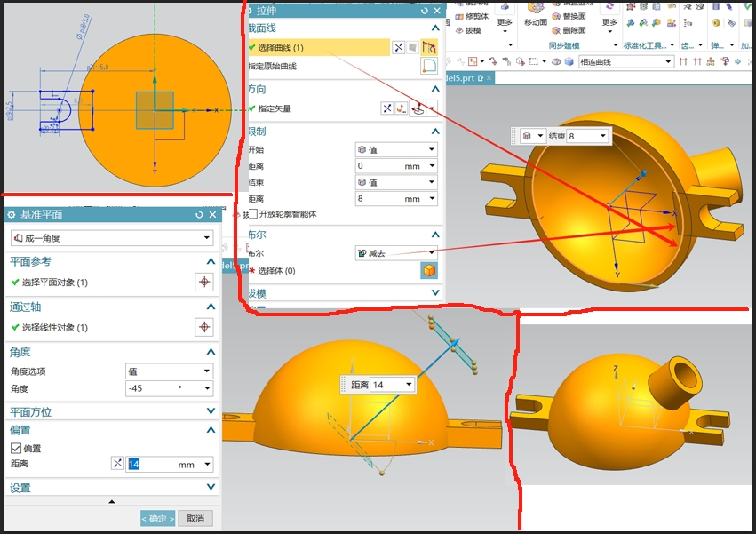756x534 pixels.
Task: Click the yellow ring icon in 弹 group
Action: pyautogui.click(x=716, y=23)
